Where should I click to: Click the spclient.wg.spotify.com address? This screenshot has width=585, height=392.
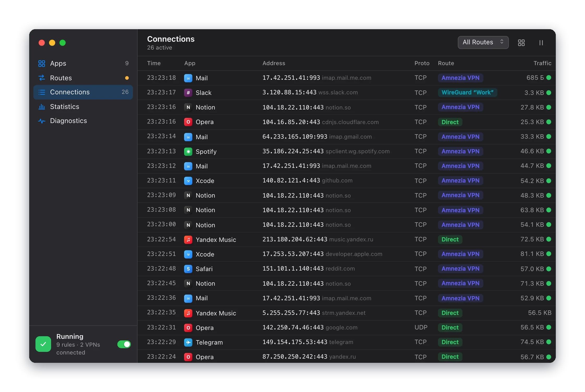pyautogui.click(x=326, y=151)
